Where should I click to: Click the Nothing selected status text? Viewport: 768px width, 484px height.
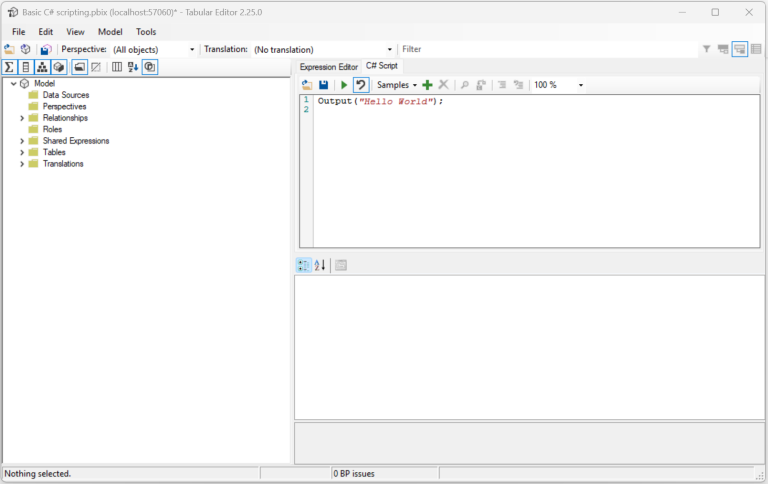click(x=38, y=474)
